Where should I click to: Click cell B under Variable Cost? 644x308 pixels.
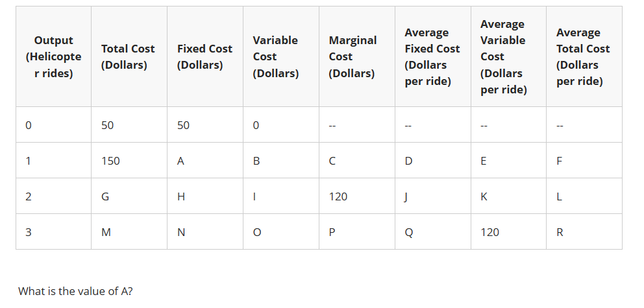click(x=256, y=161)
